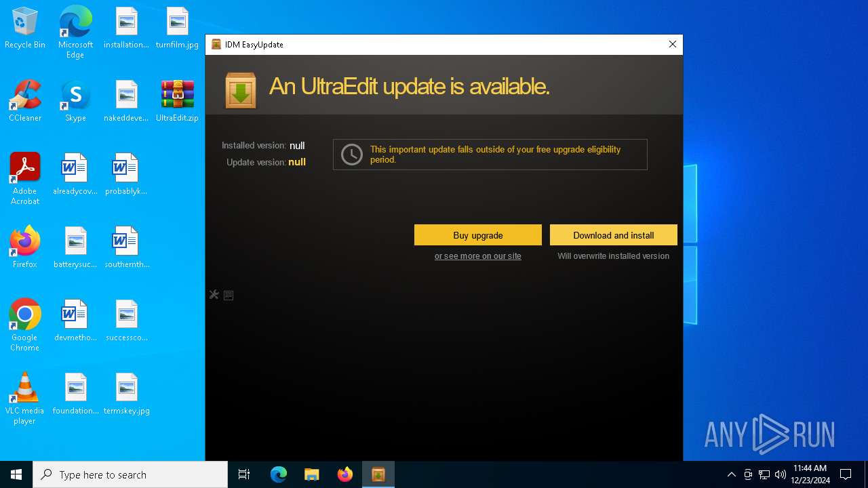Select CCleaner desktop shortcut
This screenshot has width=868, height=488.
point(25,101)
